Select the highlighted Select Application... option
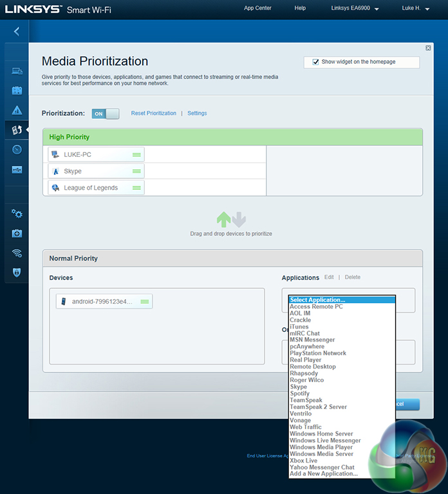 (342, 300)
